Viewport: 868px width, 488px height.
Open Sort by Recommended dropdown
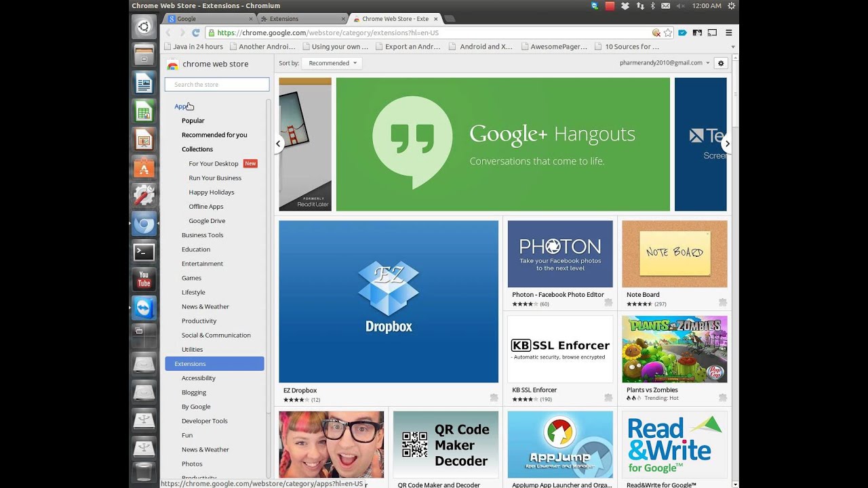click(332, 63)
